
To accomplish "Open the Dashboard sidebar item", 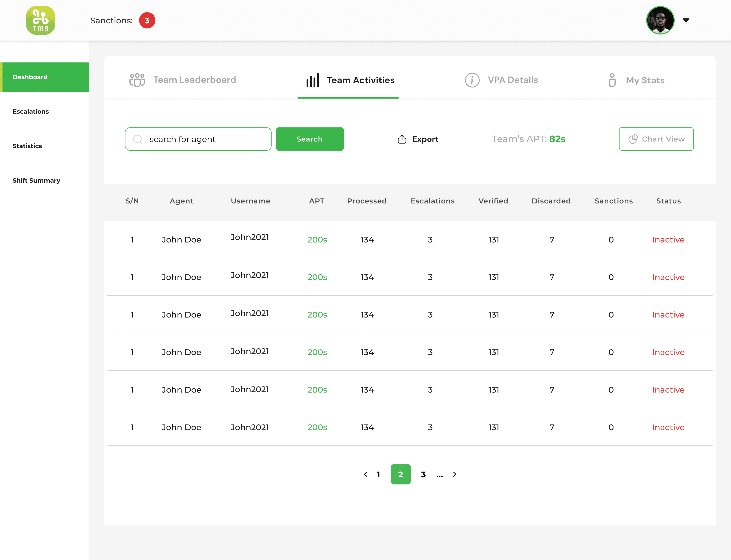I will pyautogui.click(x=44, y=77).
